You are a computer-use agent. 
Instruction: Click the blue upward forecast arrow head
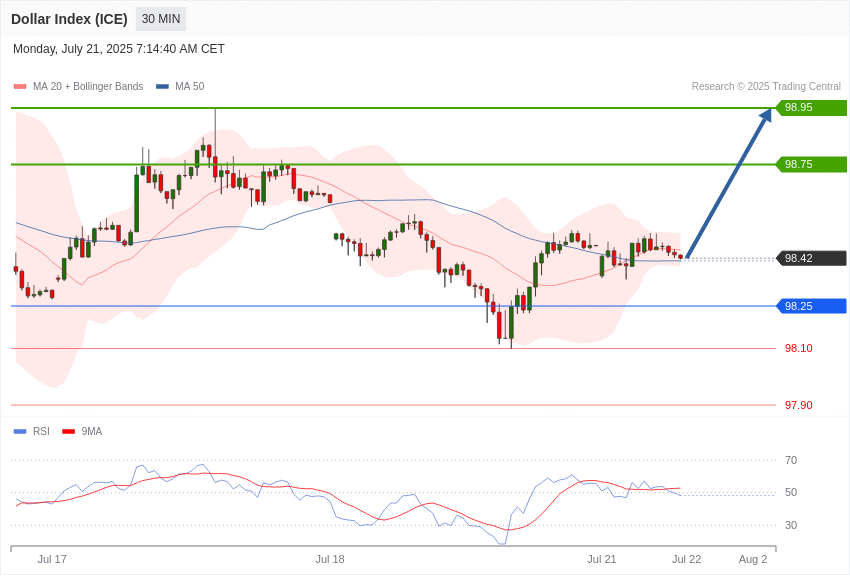pos(765,115)
